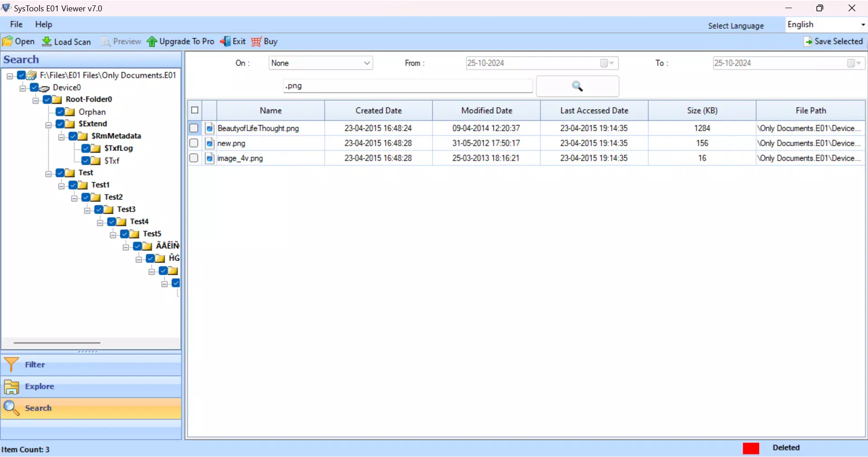This screenshot has width=868, height=457.
Task: Check the BeautyofLifeThought.png row checkbox
Action: pyautogui.click(x=194, y=128)
